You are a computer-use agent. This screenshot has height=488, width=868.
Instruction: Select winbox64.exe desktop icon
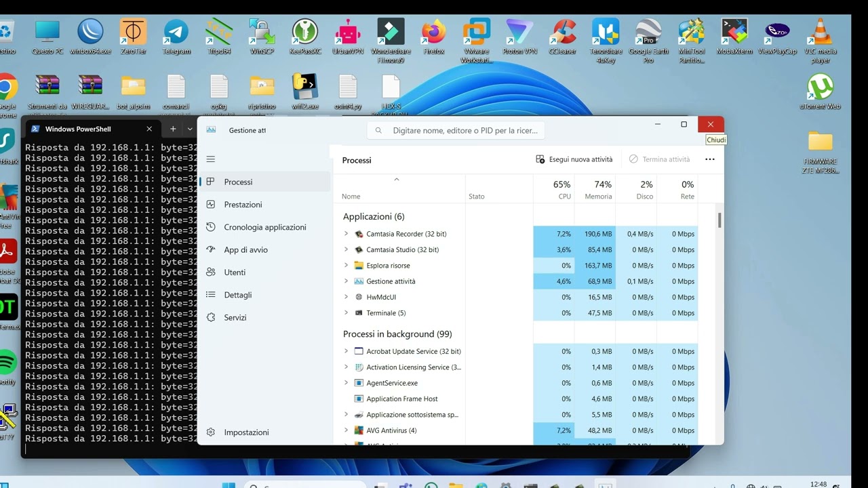90,37
